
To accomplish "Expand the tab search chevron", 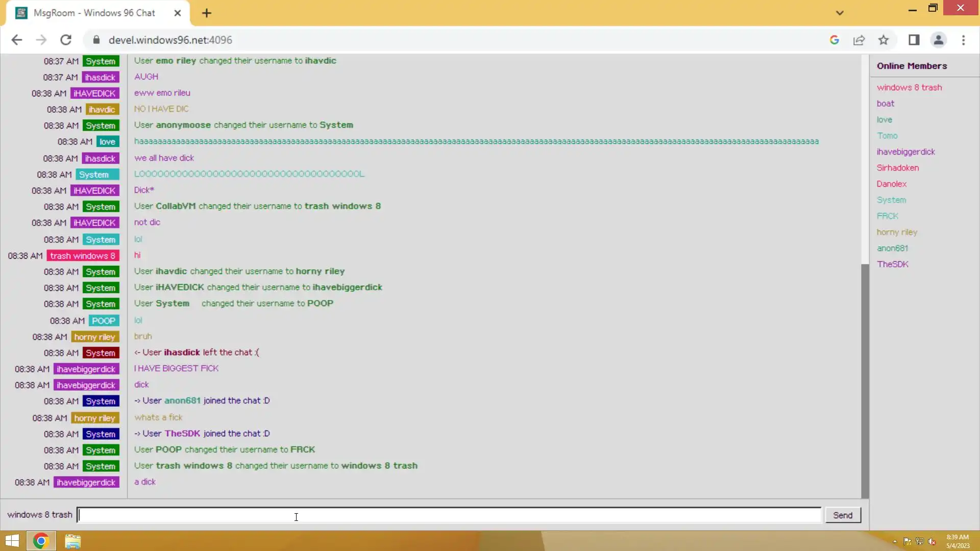I will tap(840, 13).
